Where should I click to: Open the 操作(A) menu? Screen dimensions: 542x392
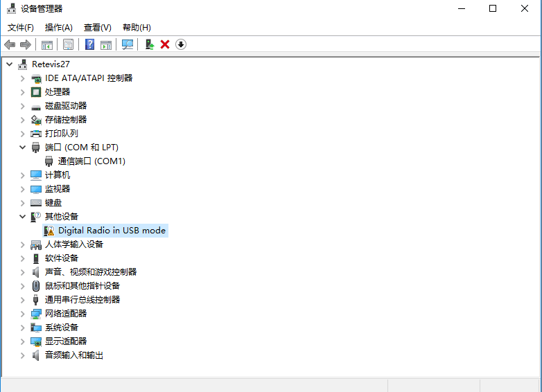[x=58, y=28]
